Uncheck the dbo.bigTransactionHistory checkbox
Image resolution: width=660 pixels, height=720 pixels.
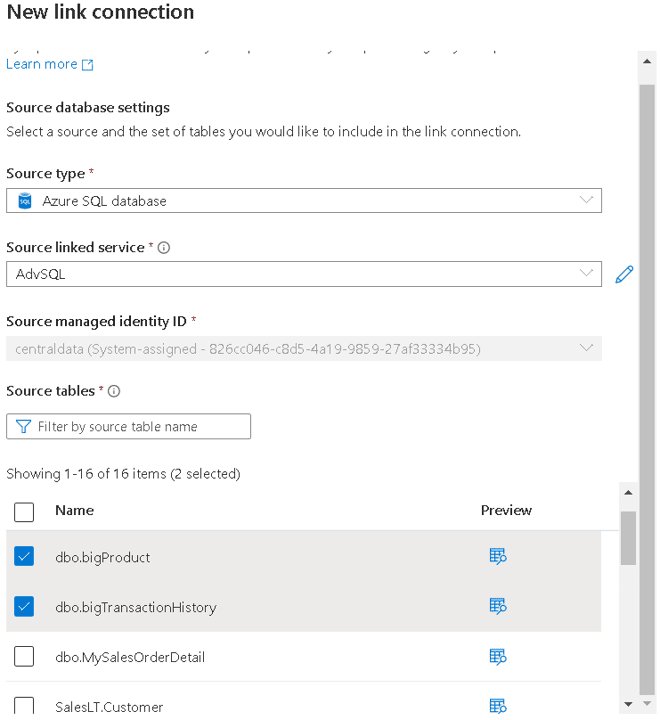24,606
